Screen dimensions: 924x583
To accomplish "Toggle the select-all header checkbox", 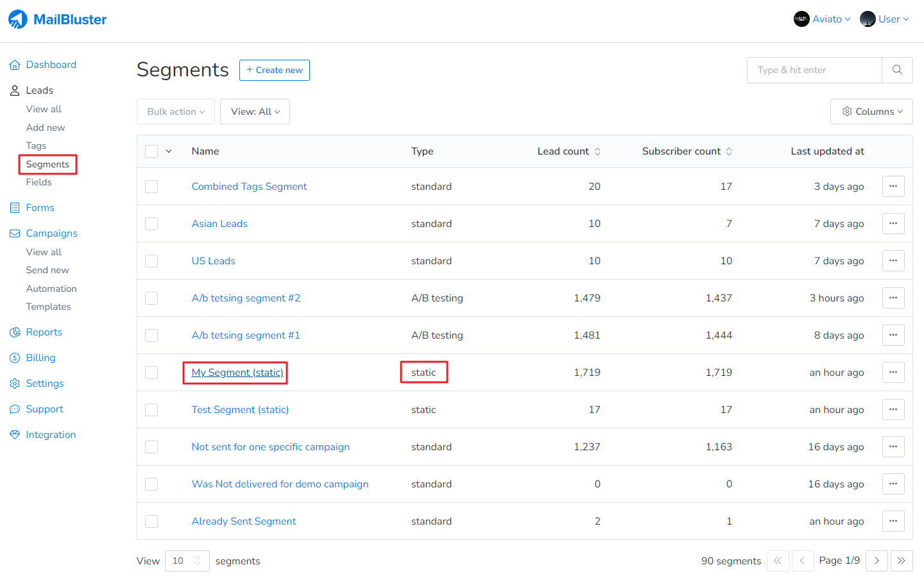I will click(x=151, y=151).
